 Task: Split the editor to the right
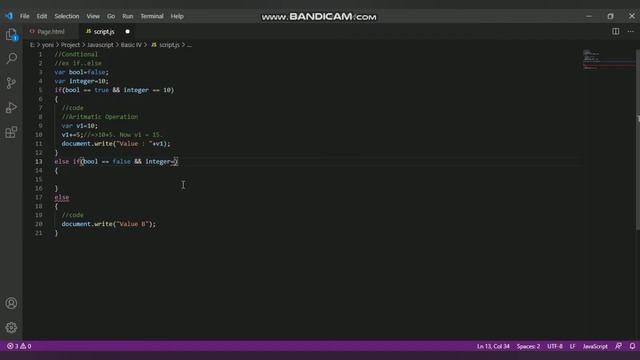(616, 31)
